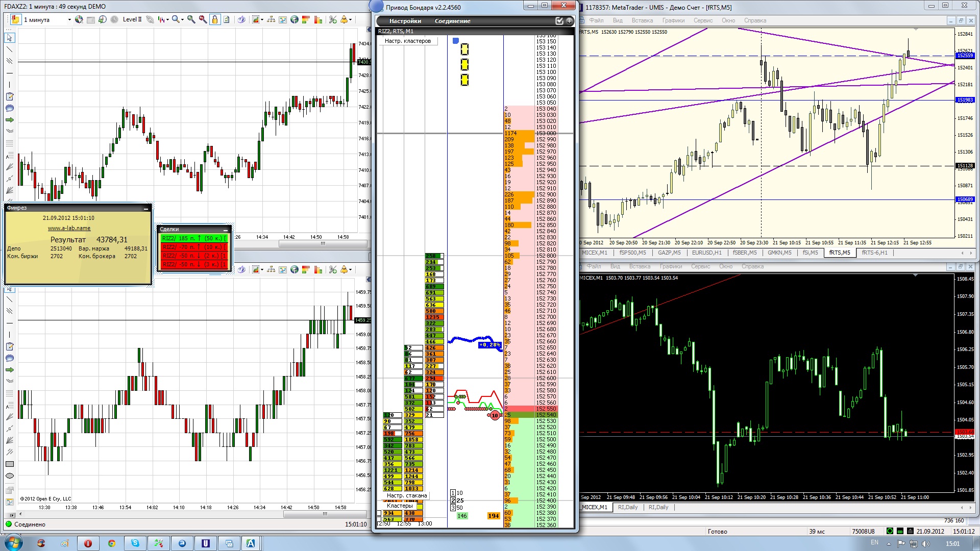Expand the chart type dropdown arrow

point(167,20)
